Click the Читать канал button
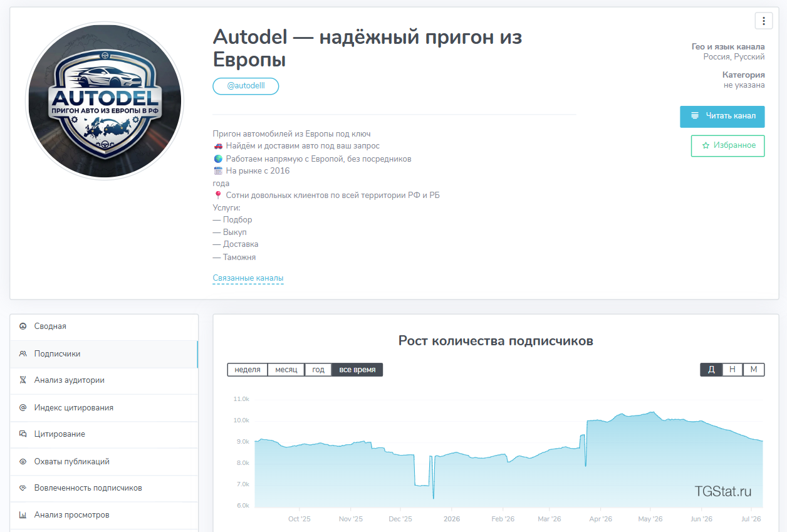 click(x=722, y=116)
